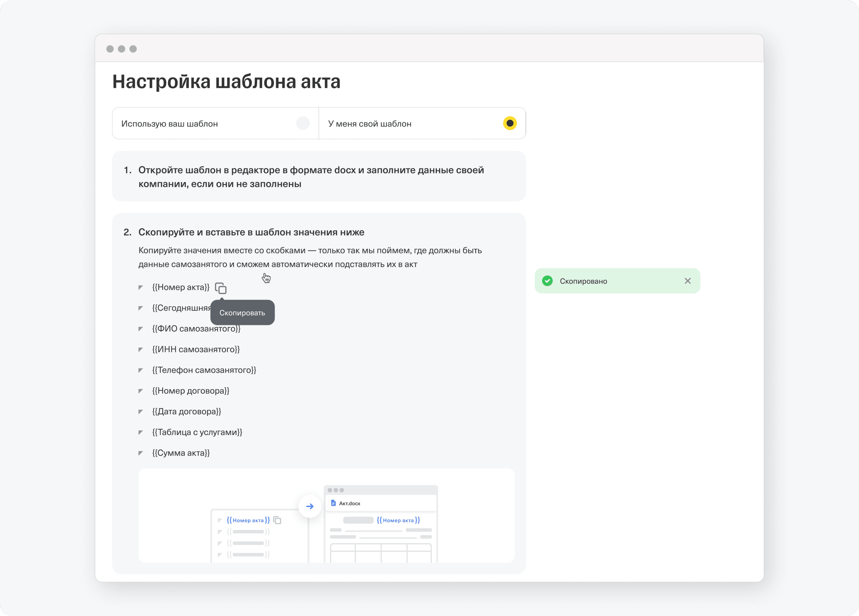This screenshot has height=616, width=859.
Task: Click the {{Телефон самозанятого}} placeholder value
Action: click(x=204, y=370)
